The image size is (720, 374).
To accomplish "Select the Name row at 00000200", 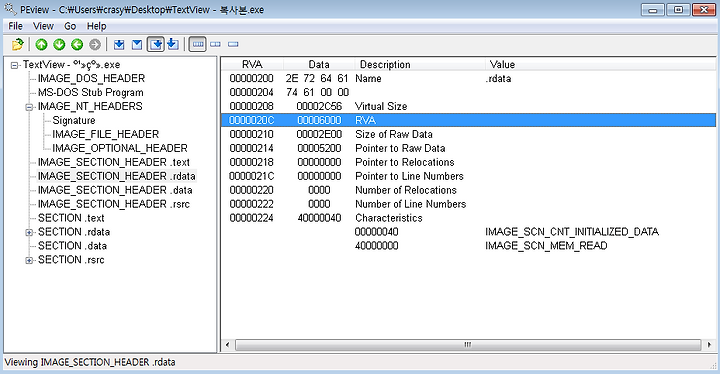I will click(468, 79).
